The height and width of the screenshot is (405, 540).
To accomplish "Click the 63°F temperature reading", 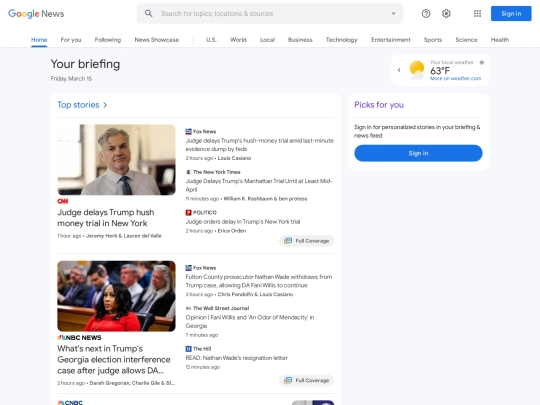I will tap(440, 71).
